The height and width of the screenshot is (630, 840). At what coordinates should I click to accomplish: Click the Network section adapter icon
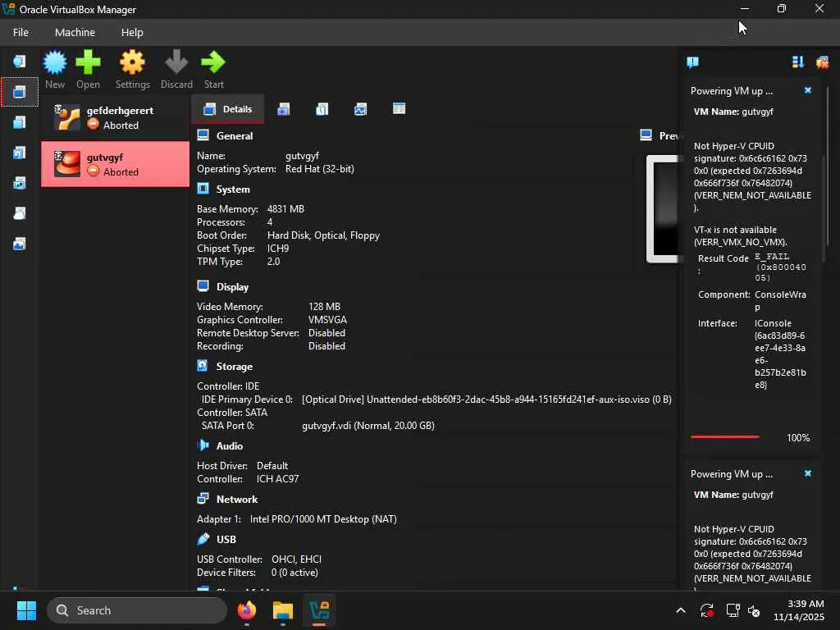click(203, 498)
